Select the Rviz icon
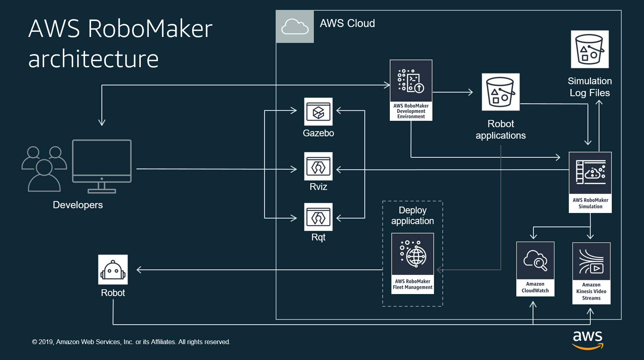This screenshot has height=360, width=644. (318, 166)
